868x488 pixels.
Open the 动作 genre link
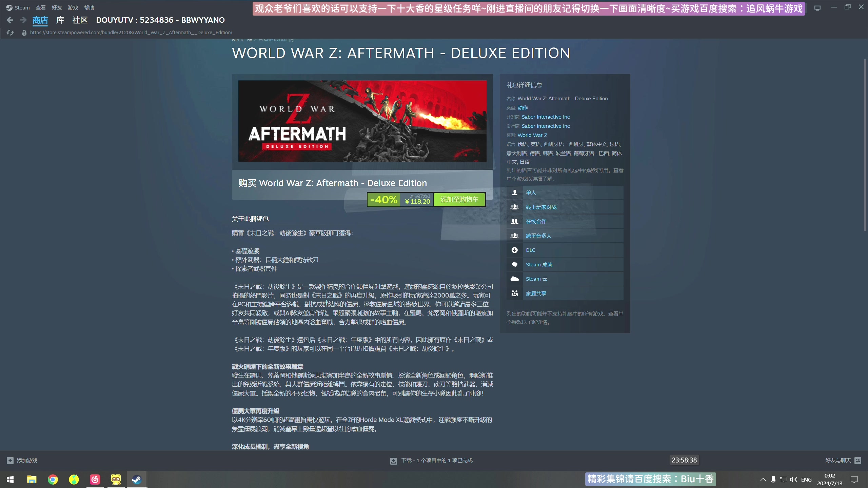522,108
